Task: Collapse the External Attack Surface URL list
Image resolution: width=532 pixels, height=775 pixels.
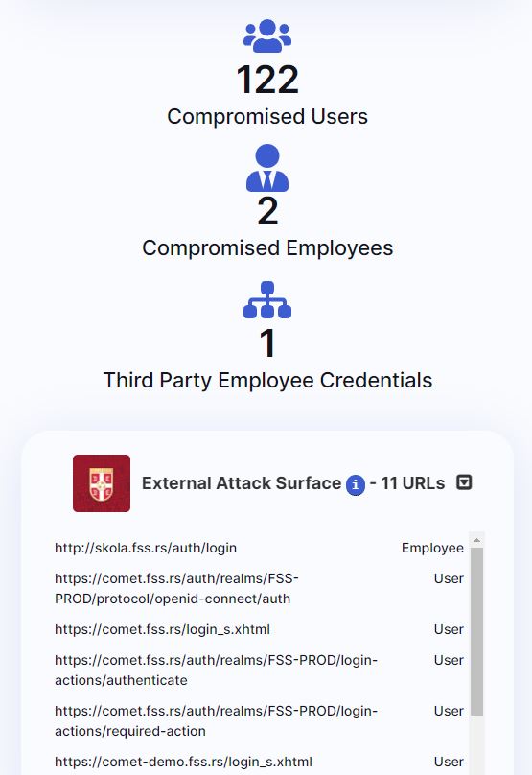Action: (464, 482)
